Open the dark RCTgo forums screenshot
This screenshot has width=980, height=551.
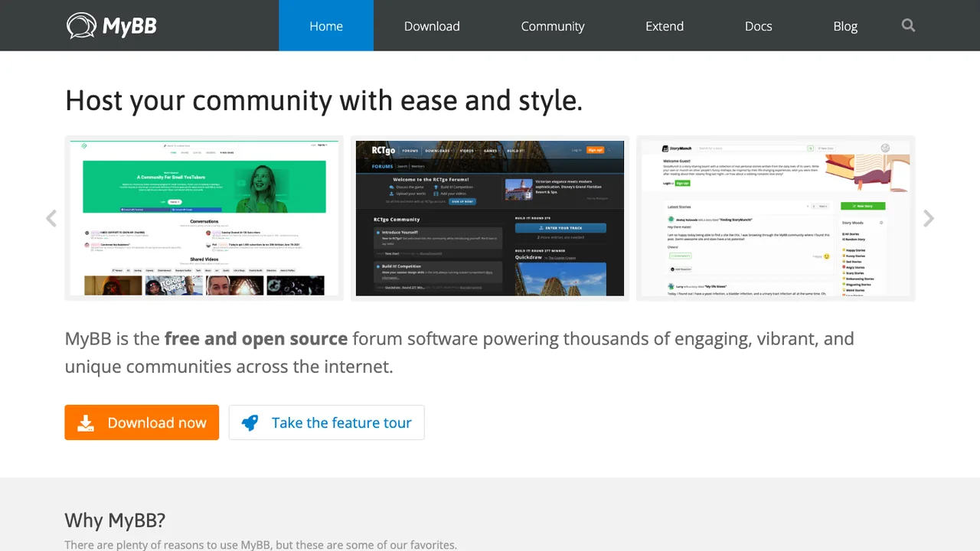(x=490, y=218)
